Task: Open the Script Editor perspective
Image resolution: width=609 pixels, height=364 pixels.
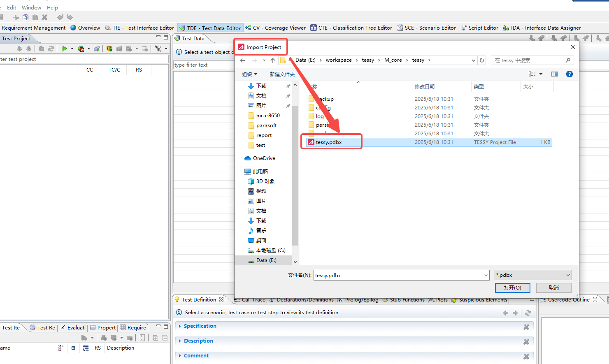Action: [479, 28]
